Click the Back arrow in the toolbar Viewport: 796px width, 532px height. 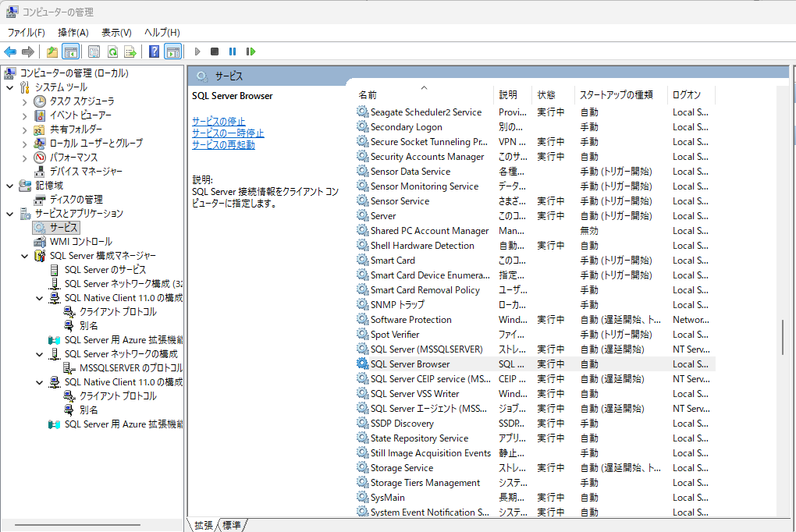tap(10, 51)
